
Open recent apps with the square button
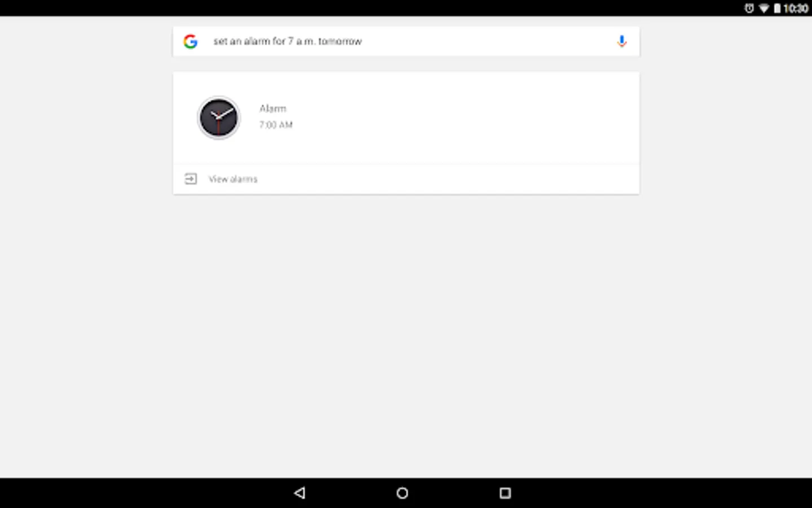coord(505,493)
